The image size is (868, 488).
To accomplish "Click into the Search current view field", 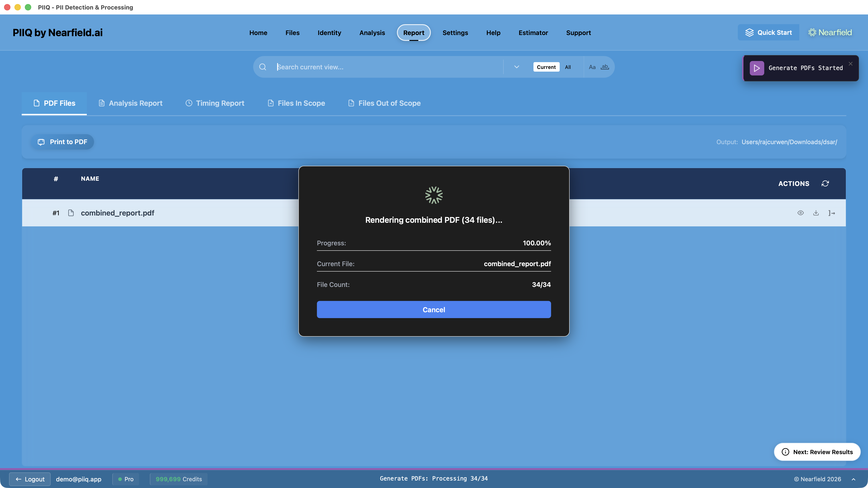I will click(x=387, y=67).
